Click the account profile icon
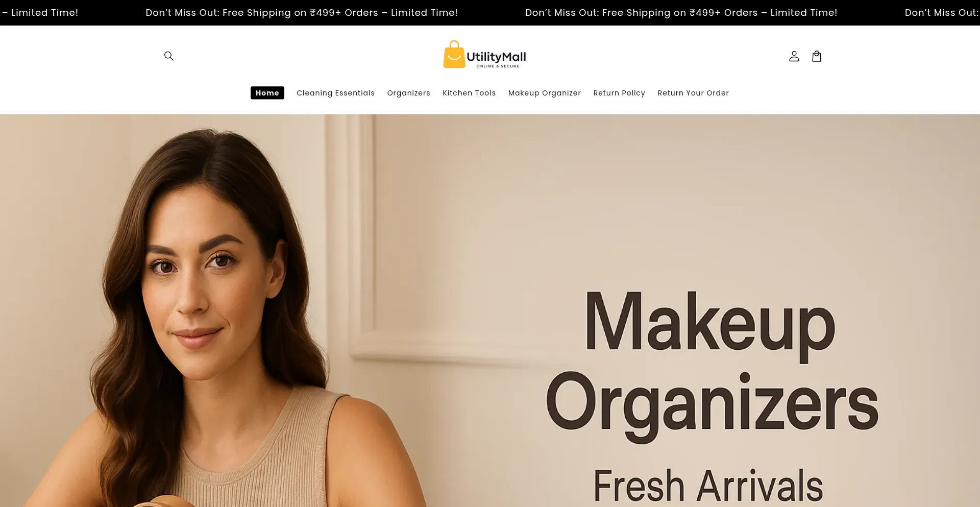 tap(794, 56)
